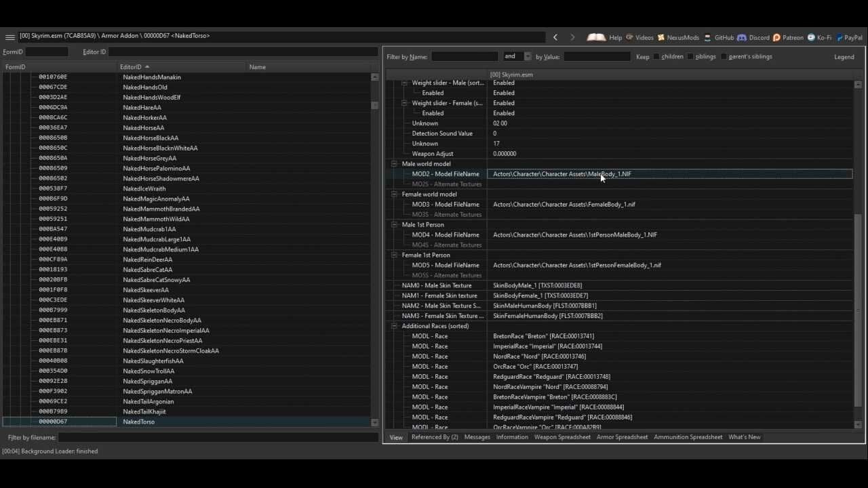
Task: Click left tree scrollbar up arrow
Action: (x=375, y=77)
